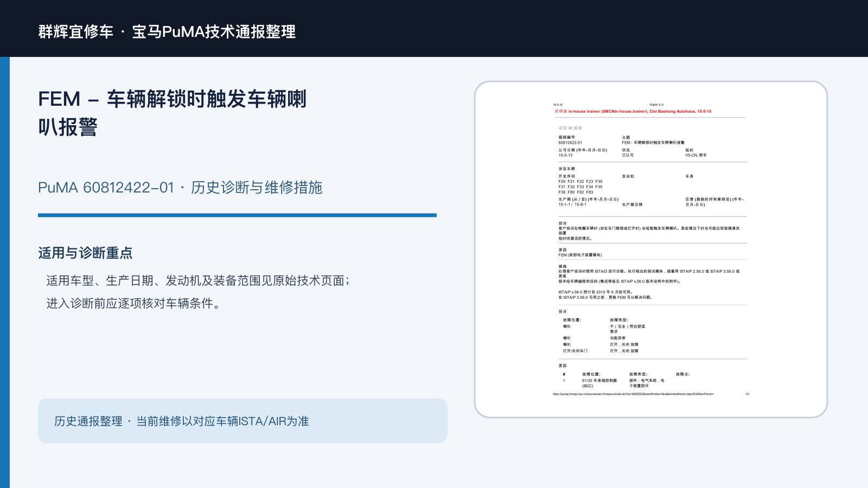Image resolution: width=868 pixels, height=488 pixels.
Task: Click the subtitle PuMA 60812422-01 · 历史诊断与维修措施
Action: [x=180, y=188]
